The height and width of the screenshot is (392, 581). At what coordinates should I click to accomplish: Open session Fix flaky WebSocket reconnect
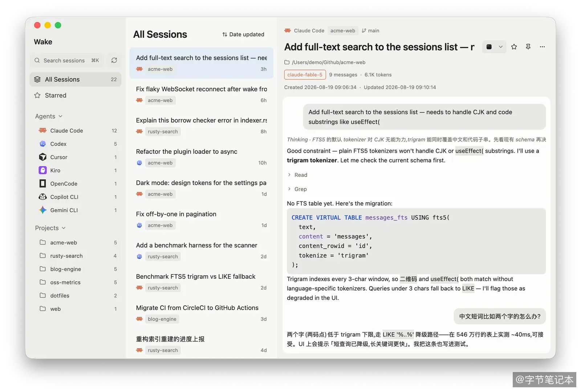202,94
